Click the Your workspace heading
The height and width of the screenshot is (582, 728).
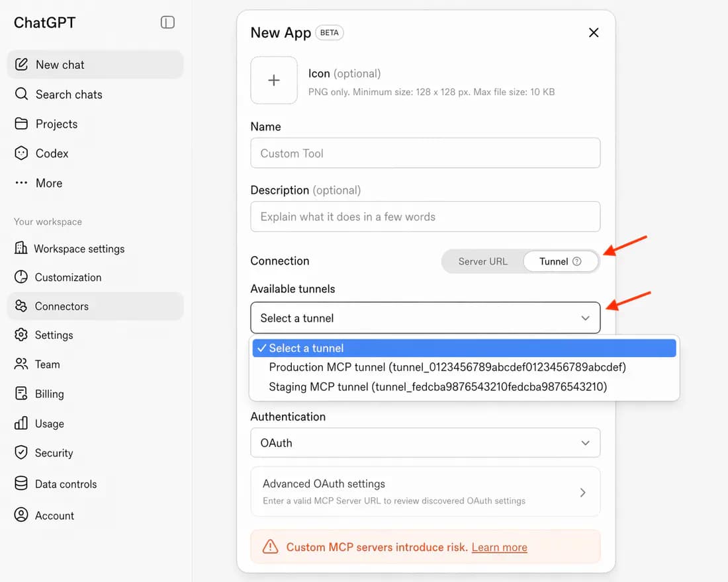(48, 222)
